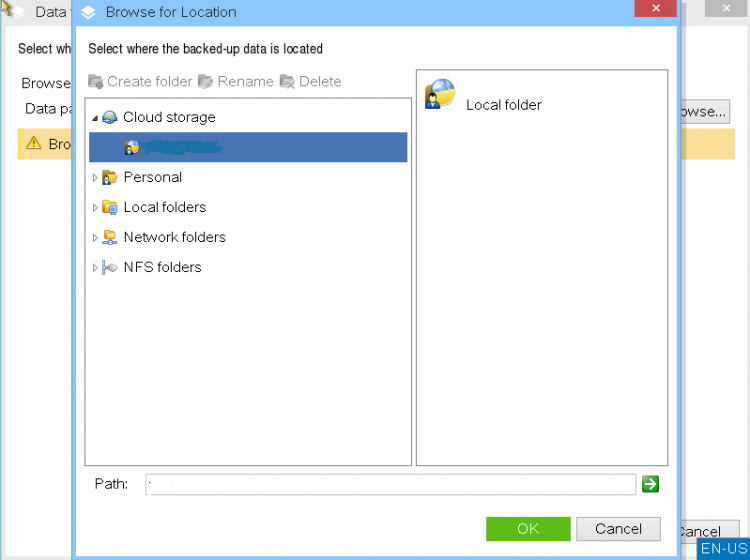Image resolution: width=750 pixels, height=560 pixels.
Task: Click the Rename label
Action: pyautogui.click(x=245, y=82)
